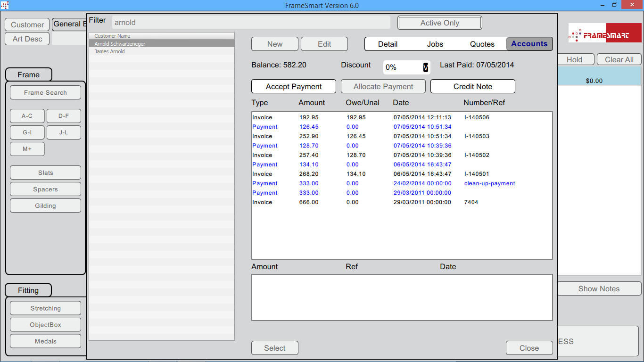This screenshot has height=362, width=644.
Task: Select the Quotes tab
Action: (482, 44)
